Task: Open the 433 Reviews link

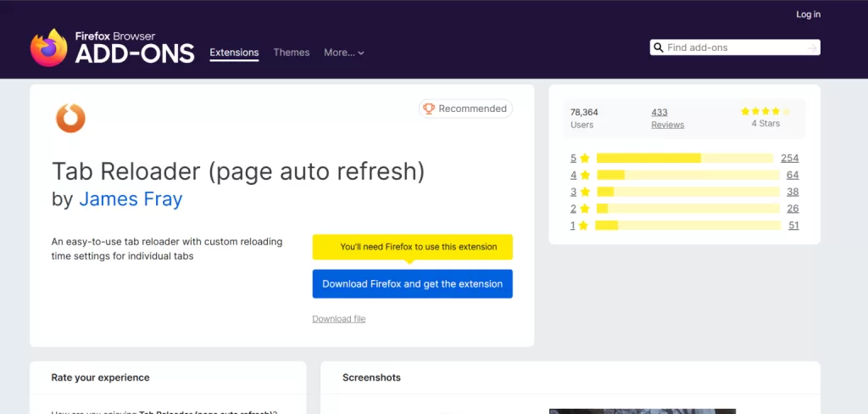Action: click(x=667, y=118)
